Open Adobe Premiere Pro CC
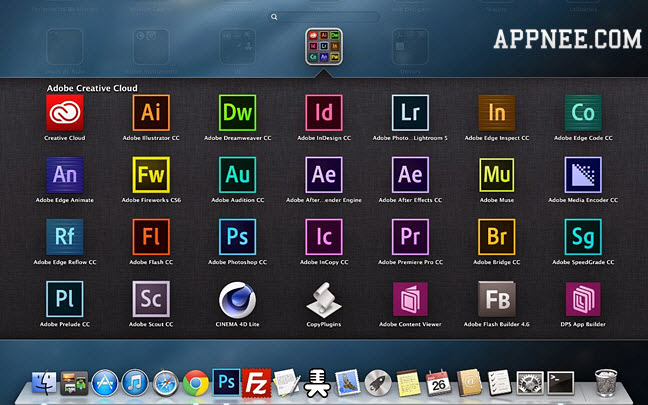The image size is (648, 405). (410, 237)
